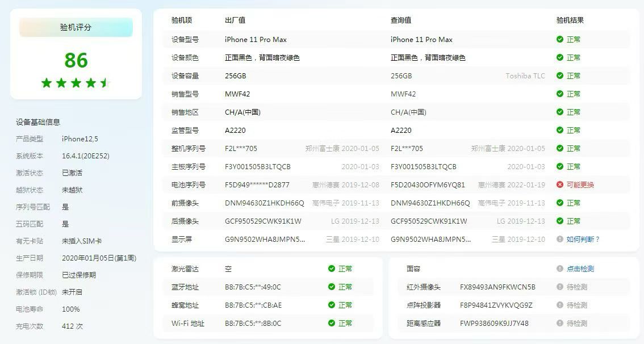The height and width of the screenshot is (344, 644).
Task: Click green check icon in 设备容量 row
Action: tap(560, 76)
